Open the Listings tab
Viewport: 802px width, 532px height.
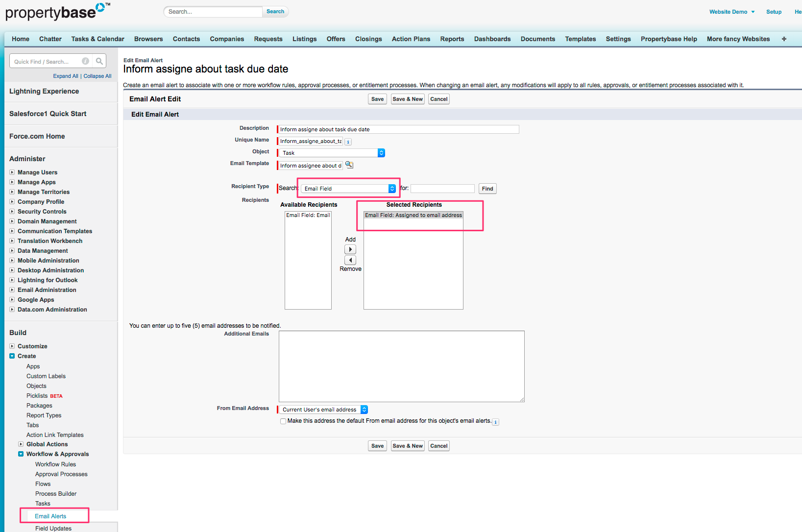305,39
